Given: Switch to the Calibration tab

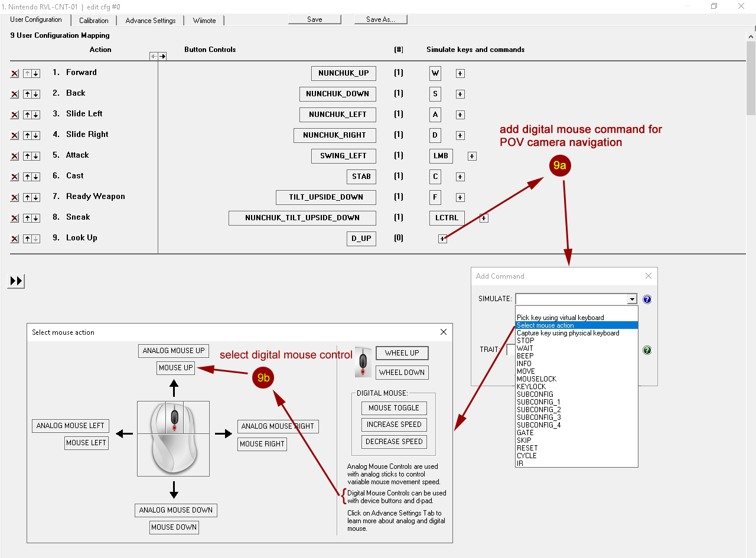Looking at the screenshot, I should (x=93, y=21).
